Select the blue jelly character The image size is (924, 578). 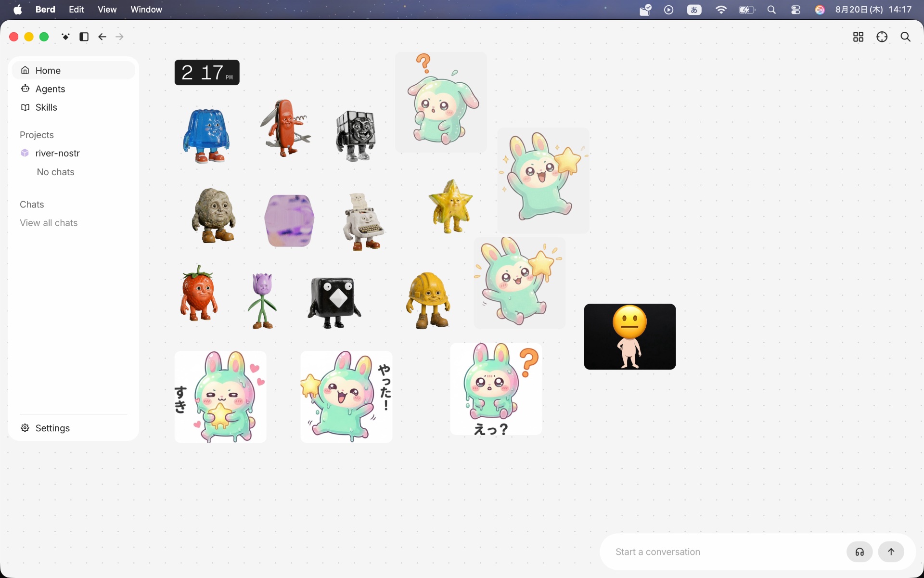tap(206, 136)
